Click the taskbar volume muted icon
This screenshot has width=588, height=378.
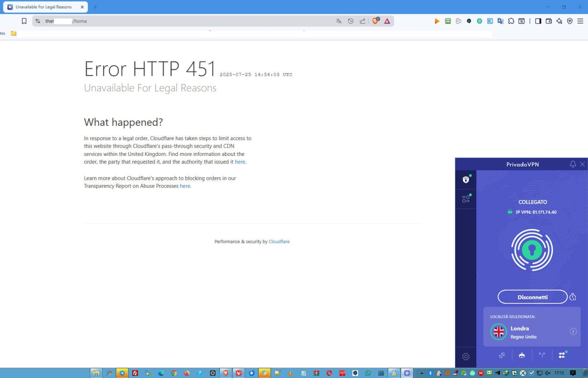point(548,373)
